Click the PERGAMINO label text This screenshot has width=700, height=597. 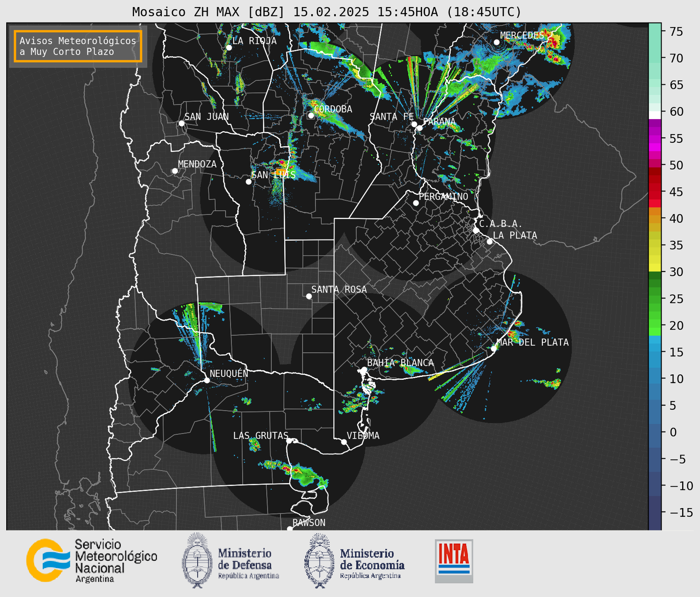444,196
